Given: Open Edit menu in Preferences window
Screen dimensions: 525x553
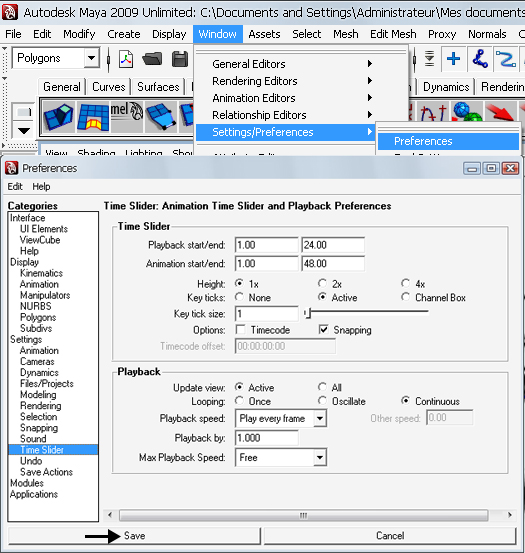Looking at the screenshot, I should [x=15, y=186].
